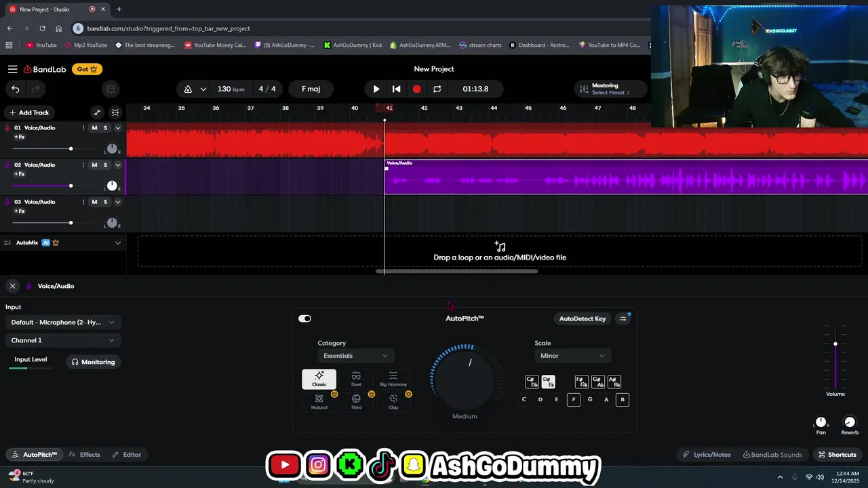Image resolution: width=868 pixels, height=488 pixels.
Task: Switch to the AutoPitch tab
Action: coord(34,455)
